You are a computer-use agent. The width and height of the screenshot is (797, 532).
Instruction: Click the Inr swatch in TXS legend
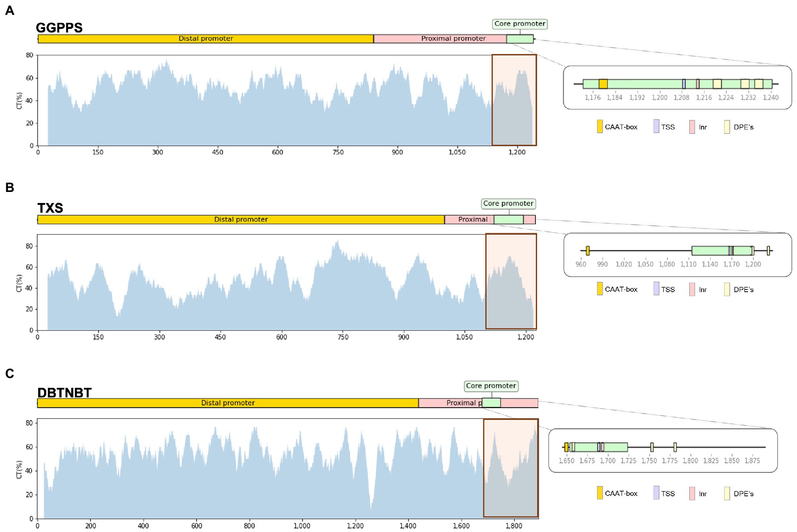click(692, 289)
